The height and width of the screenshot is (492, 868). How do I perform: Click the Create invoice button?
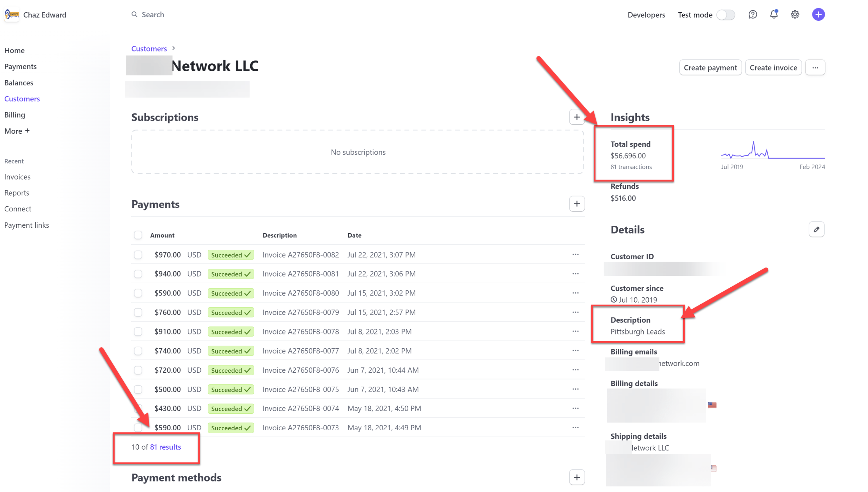(773, 67)
